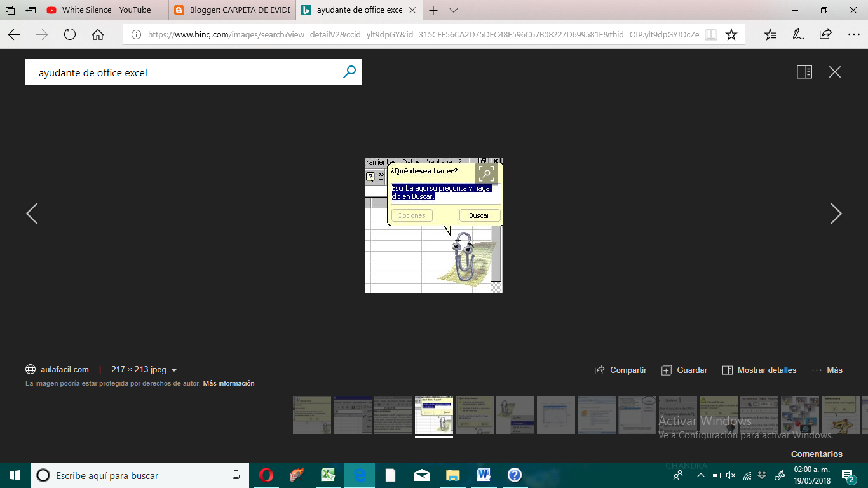Screen dimensions: 868x488
Task: Switch to the Blogger: CARPETA DE EVIDE tab
Action: pyautogui.click(x=233, y=10)
